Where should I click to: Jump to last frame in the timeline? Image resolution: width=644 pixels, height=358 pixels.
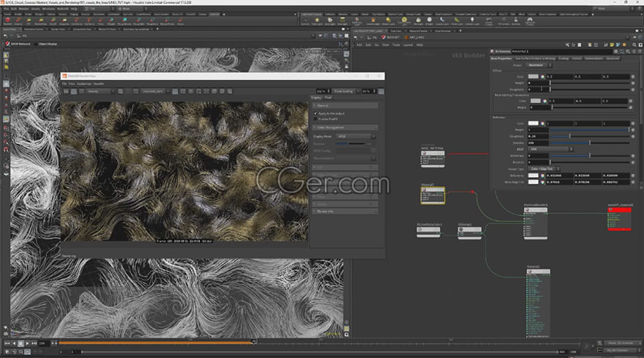coord(34,343)
